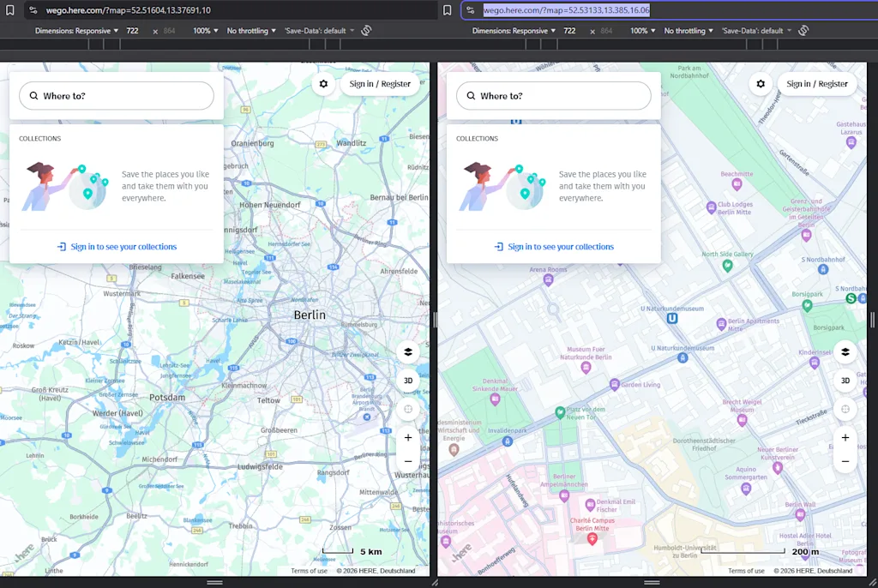Zoom in with the plus button on the right map
878x588 pixels.
pos(845,437)
